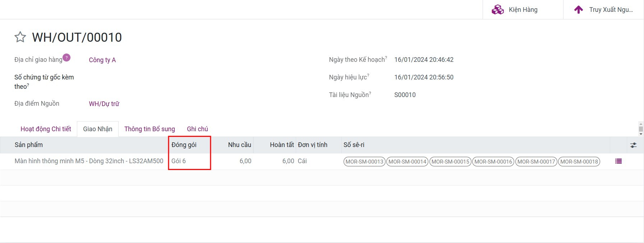Screen dimensions: 644x243
Task: Click scrollbar down arrow at right edge
Action: [x=641, y=134]
